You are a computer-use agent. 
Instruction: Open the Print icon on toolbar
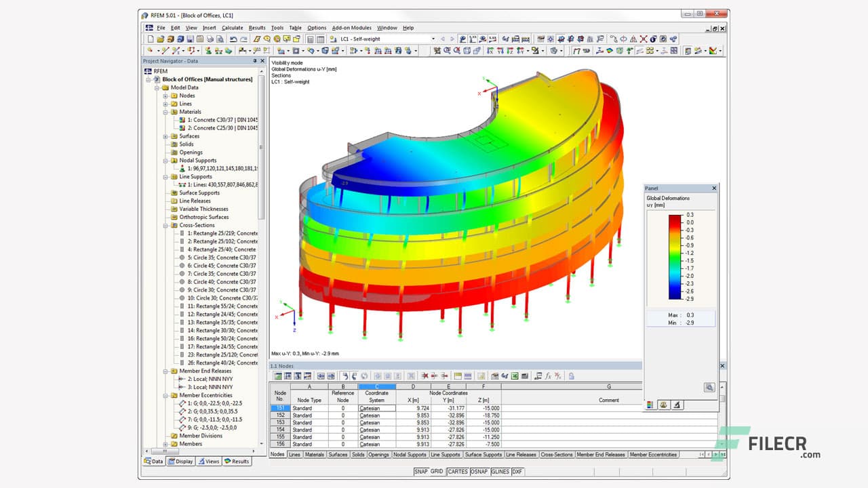tap(212, 39)
